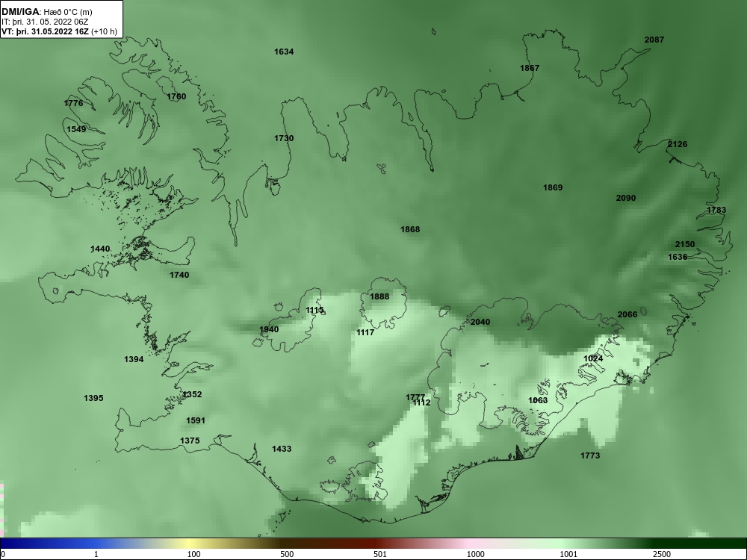
Task: Click the 2500 label on the color scale
Action: pyautogui.click(x=662, y=554)
